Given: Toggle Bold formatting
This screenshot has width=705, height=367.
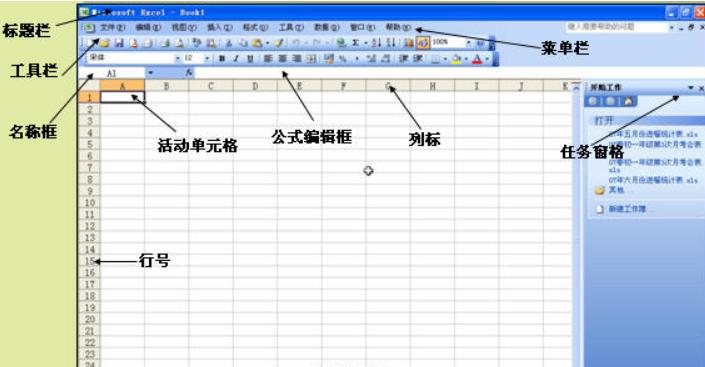Looking at the screenshot, I should point(222,58).
